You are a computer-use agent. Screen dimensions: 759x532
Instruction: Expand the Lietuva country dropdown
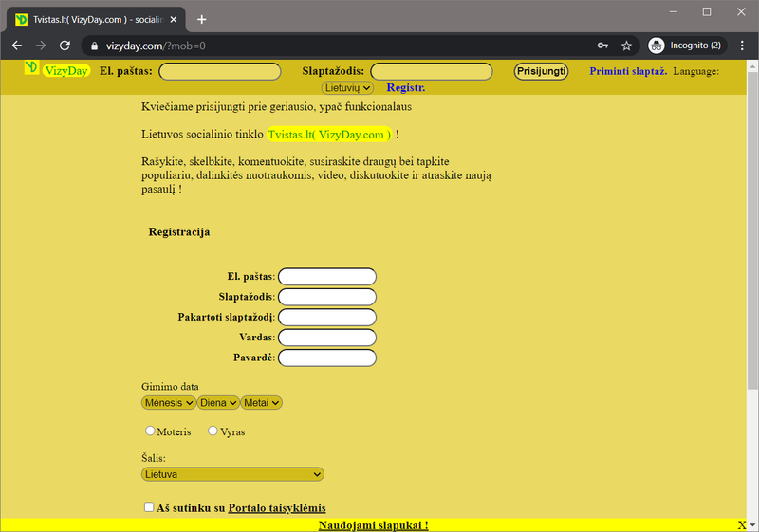(232, 474)
